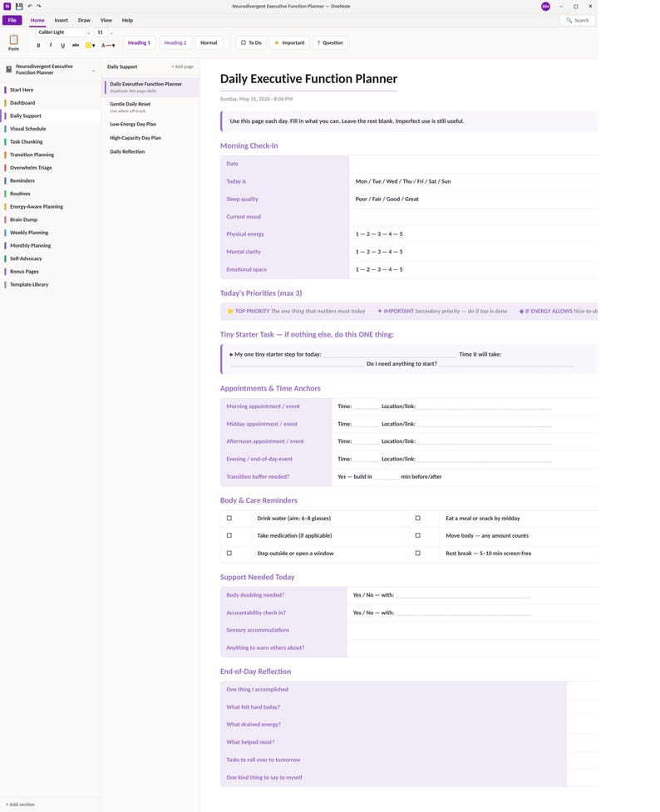Check the Drink water checkbox

tap(229, 518)
